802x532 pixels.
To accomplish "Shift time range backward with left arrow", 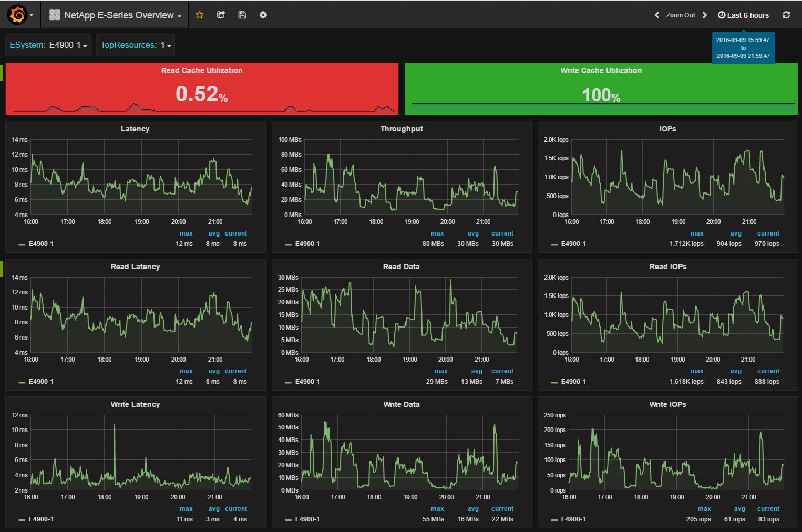I will (x=656, y=15).
